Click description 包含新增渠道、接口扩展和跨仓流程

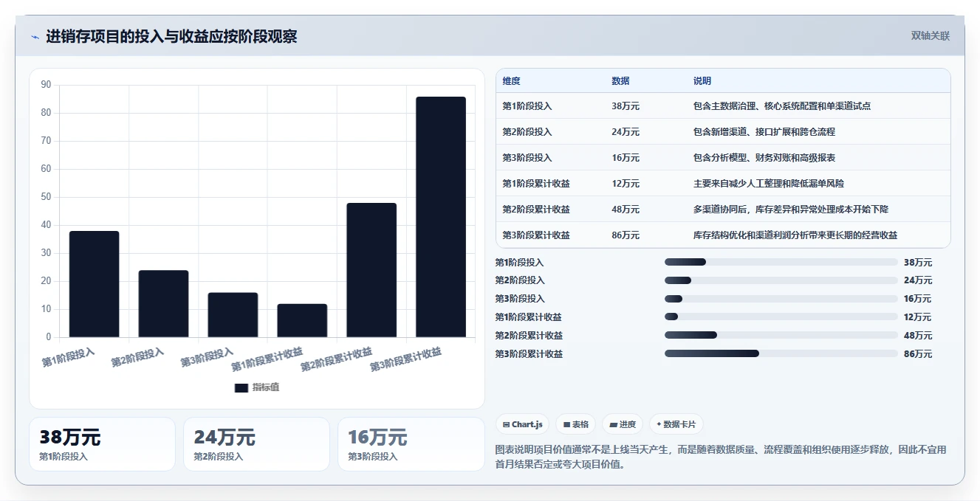point(764,132)
